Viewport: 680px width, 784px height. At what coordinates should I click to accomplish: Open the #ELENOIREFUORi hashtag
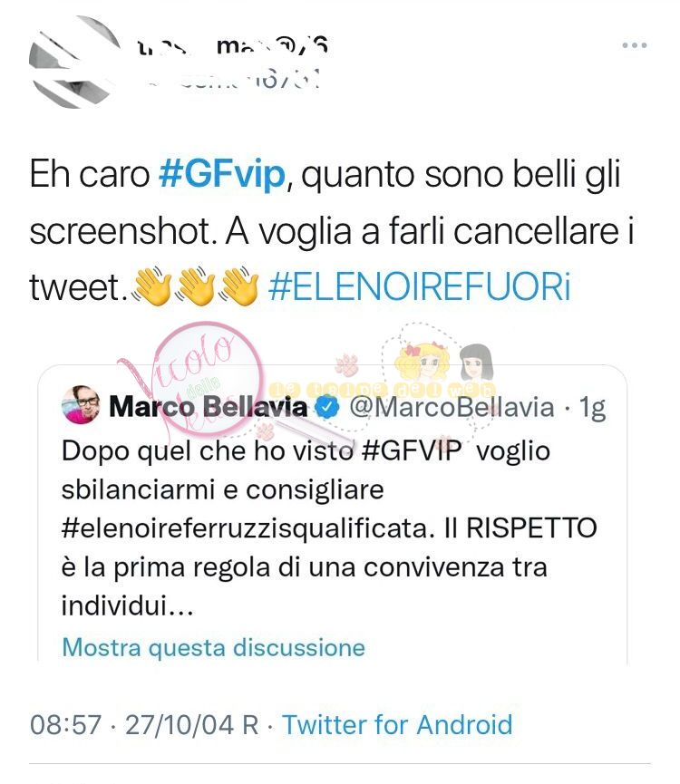(420, 287)
